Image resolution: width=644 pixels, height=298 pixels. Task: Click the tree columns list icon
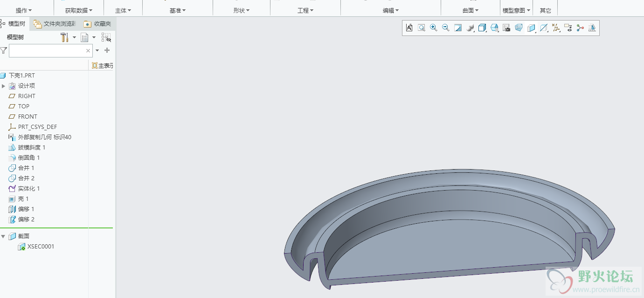[x=85, y=37]
